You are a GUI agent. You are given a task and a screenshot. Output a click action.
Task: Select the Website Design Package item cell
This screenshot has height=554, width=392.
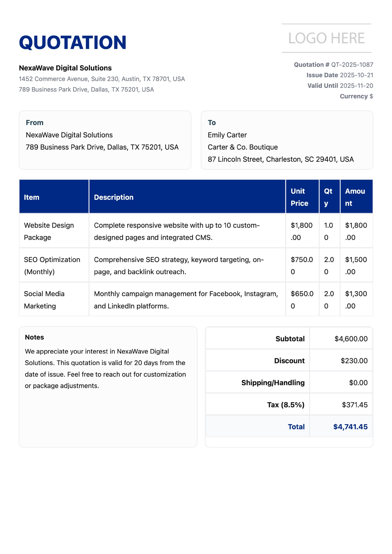click(x=49, y=231)
